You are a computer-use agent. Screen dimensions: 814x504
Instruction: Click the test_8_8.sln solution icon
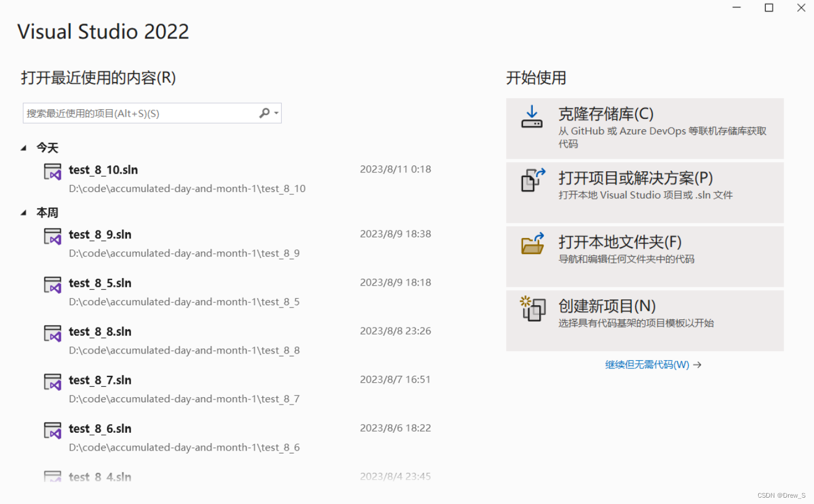[53, 333]
